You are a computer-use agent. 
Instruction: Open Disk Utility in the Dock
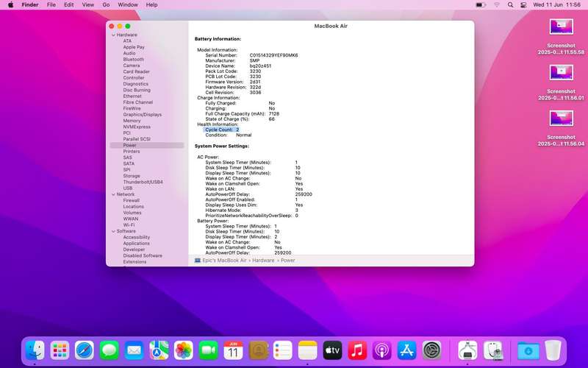492,351
